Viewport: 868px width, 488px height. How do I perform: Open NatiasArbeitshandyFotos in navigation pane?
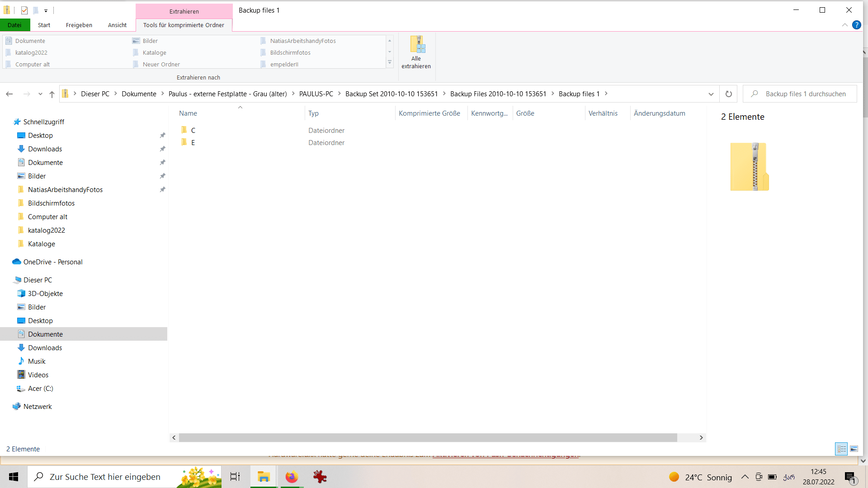(x=65, y=190)
